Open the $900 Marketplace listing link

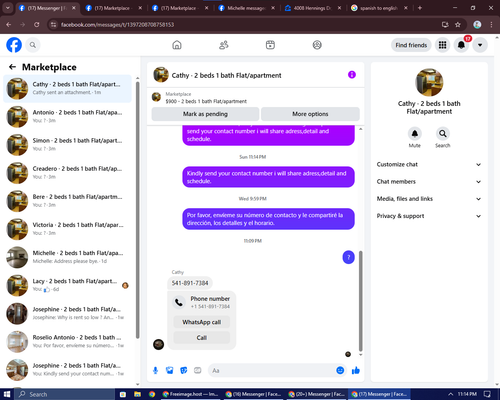tap(206, 101)
